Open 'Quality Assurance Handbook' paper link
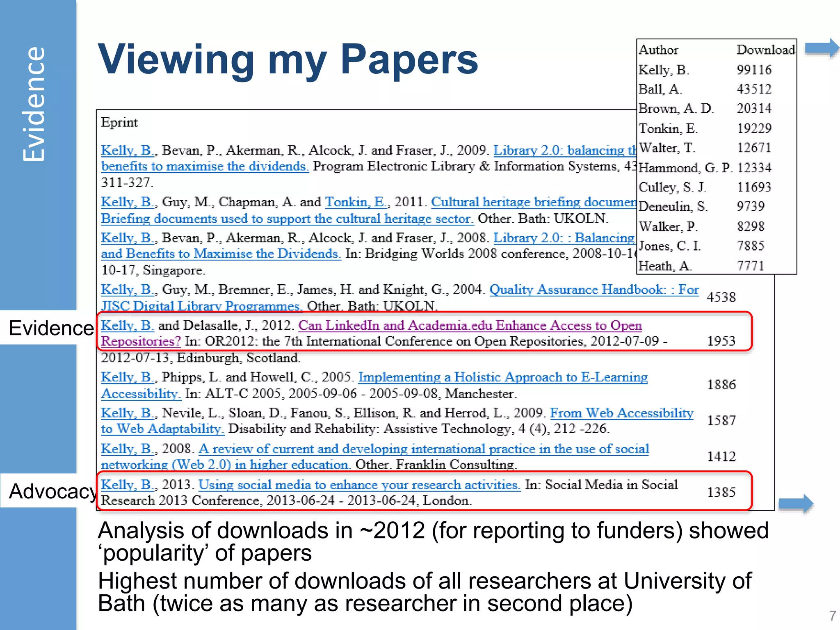The width and height of the screenshot is (840, 630). coord(594,290)
